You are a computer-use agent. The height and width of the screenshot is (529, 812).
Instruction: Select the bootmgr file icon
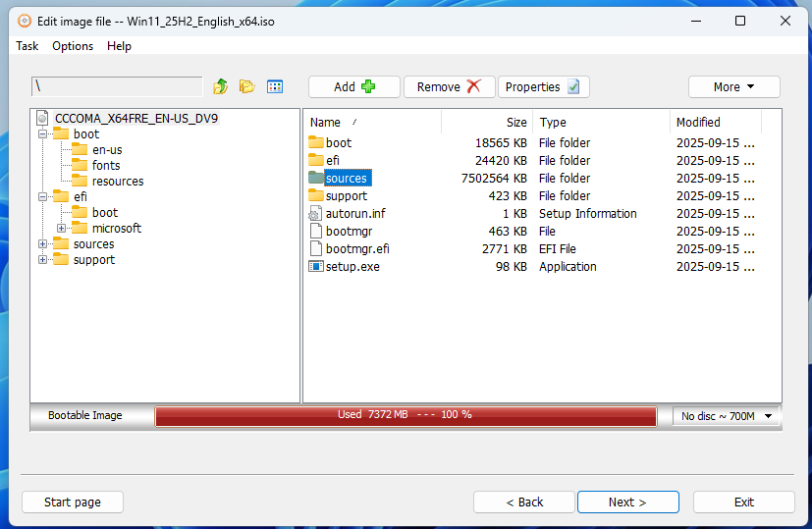[315, 231]
